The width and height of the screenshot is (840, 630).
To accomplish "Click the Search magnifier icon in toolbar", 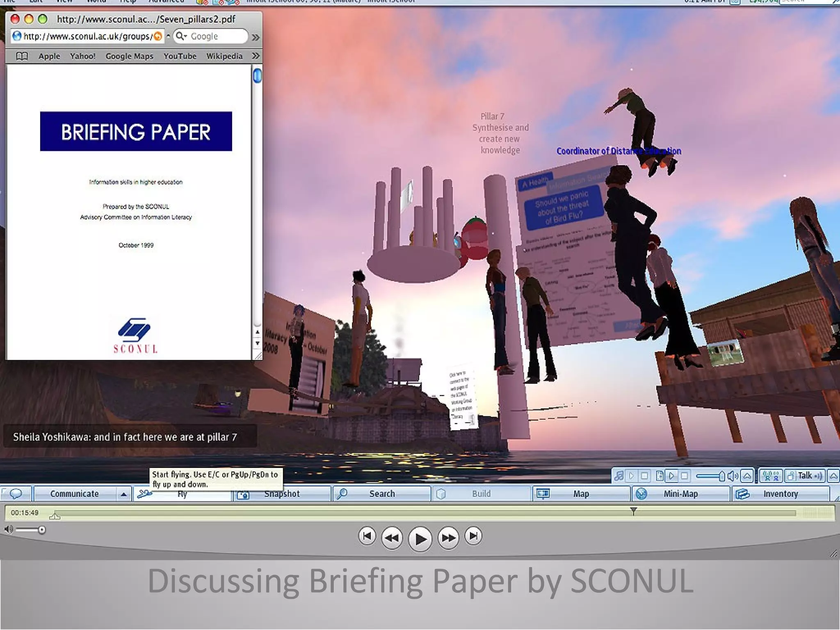I will pyautogui.click(x=342, y=494).
